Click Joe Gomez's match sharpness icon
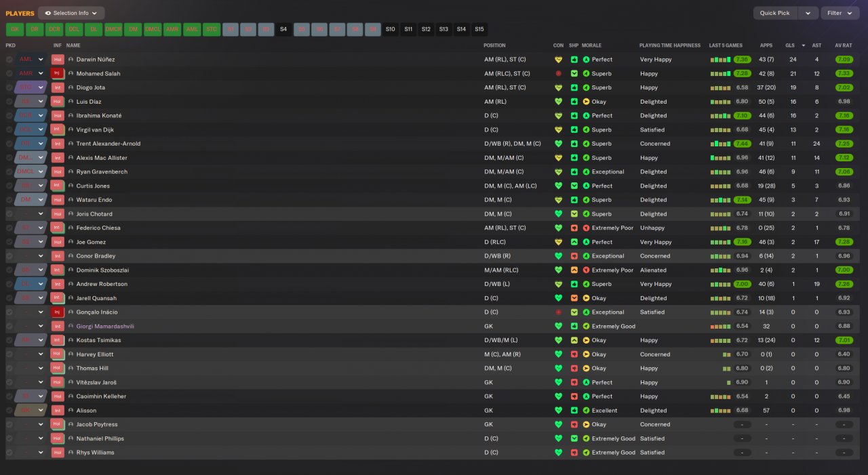Viewport: 868px width, 475px height. tap(574, 242)
